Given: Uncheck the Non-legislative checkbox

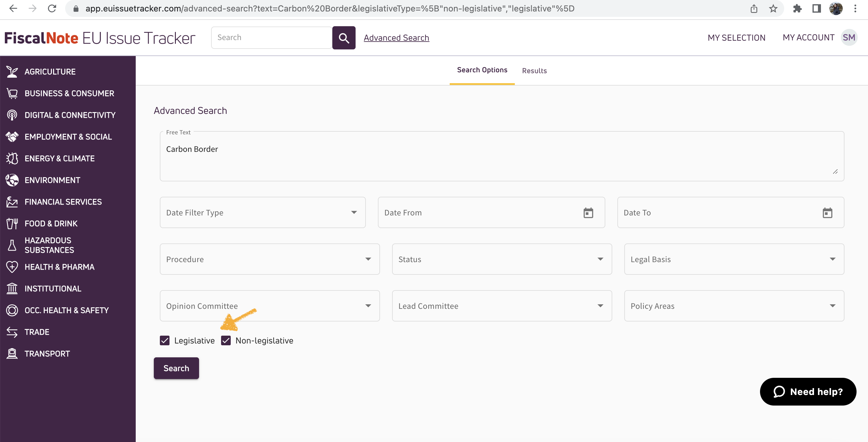Looking at the screenshot, I should [x=226, y=341].
